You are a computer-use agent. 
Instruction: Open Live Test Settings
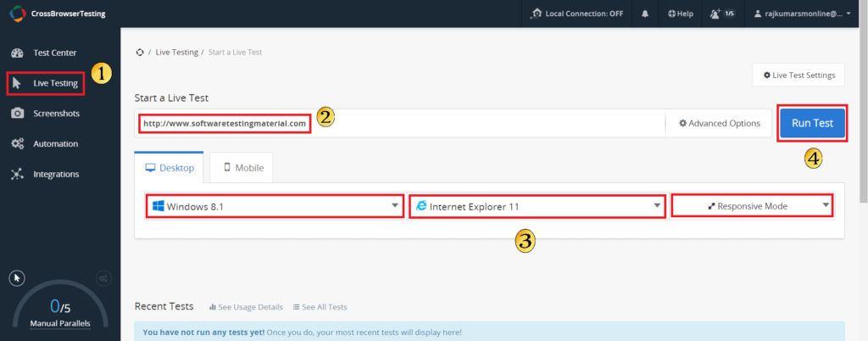(x=798, y=75)
